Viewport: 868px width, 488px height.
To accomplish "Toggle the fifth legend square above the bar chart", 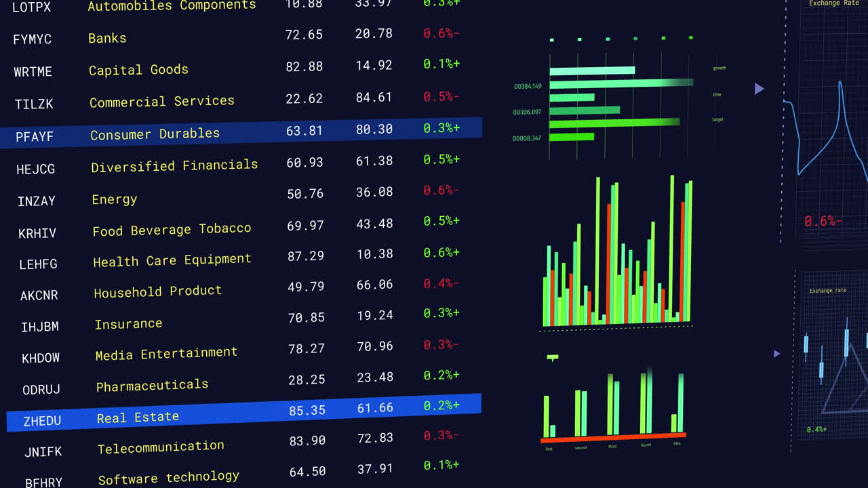I will click(x=663, y=39).
